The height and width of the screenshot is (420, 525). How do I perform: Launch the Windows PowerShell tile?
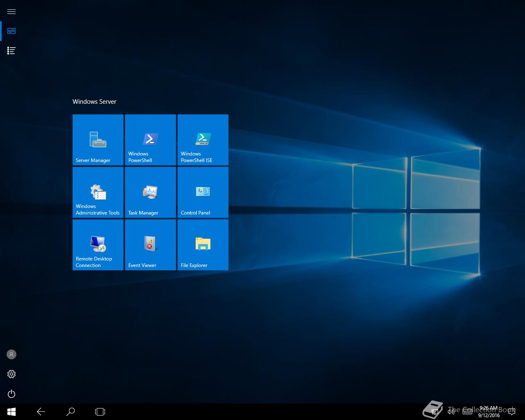coord(151,140)
